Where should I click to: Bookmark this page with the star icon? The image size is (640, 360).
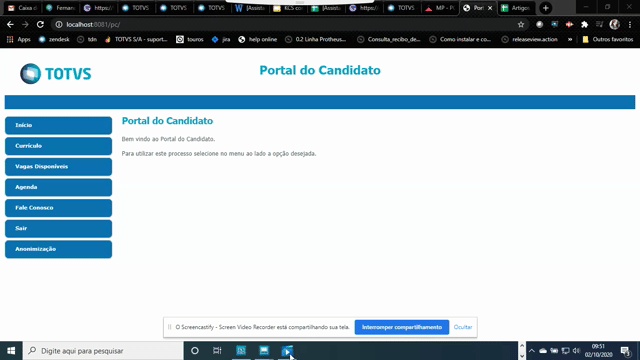[521, 24]
